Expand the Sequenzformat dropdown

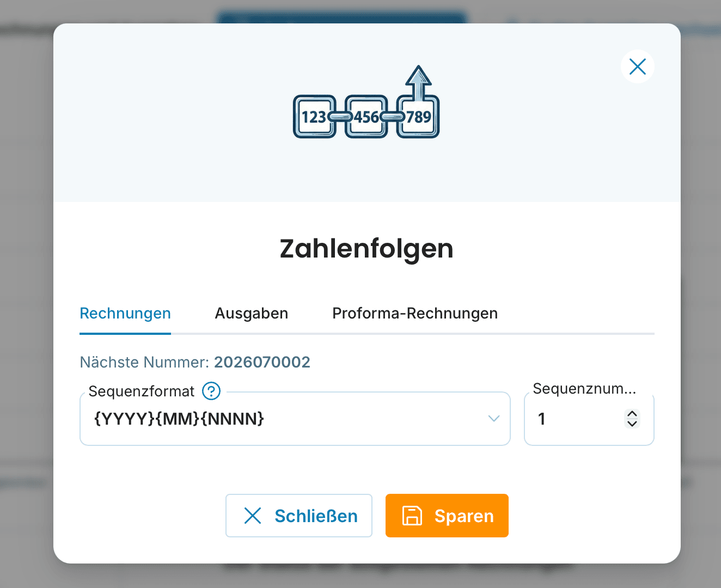coord(494,419)
